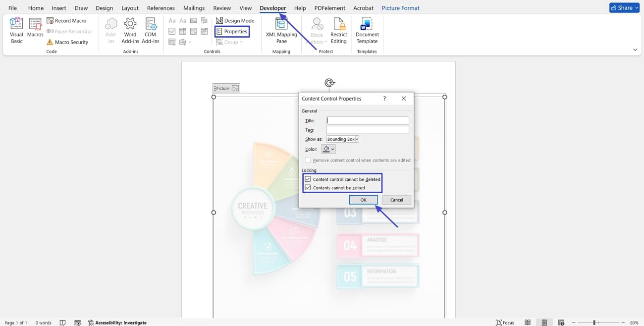The height and width of the screenshot is (326, 644).
Task: Switch to the View tab
Action: coord(246,8)
